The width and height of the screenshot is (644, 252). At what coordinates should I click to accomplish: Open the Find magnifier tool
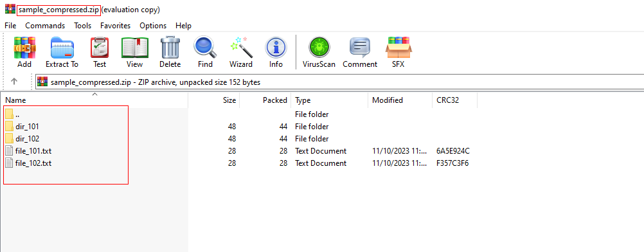tap(205, 48)
